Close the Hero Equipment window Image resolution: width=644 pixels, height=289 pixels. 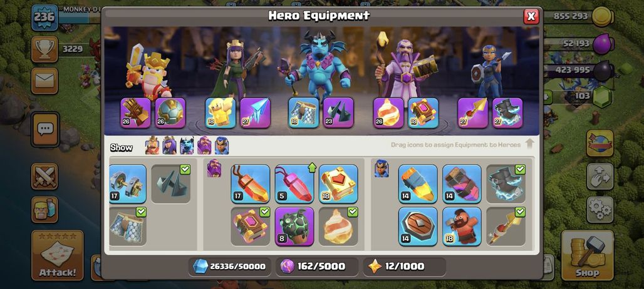coord(531,16)
